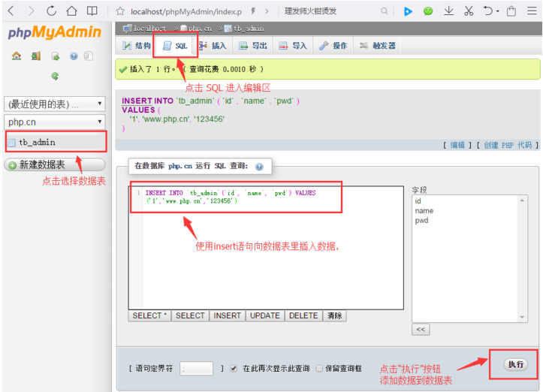Open the php.cn database dropdown

(x=55, y=122)
